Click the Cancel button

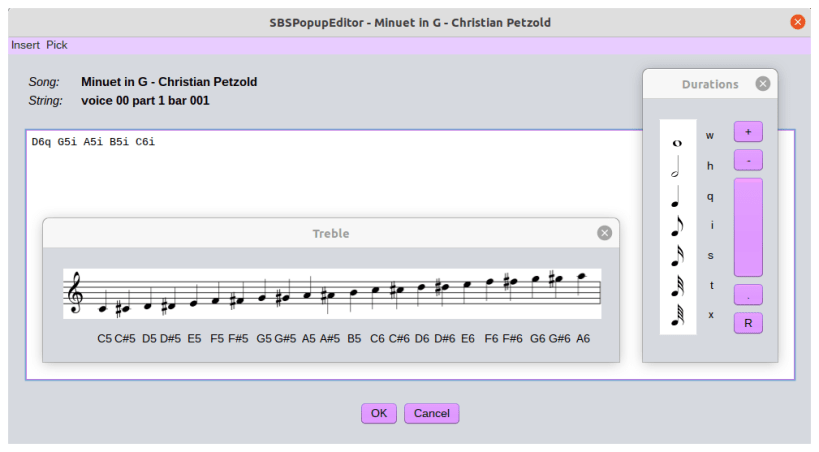pos(431,413)
